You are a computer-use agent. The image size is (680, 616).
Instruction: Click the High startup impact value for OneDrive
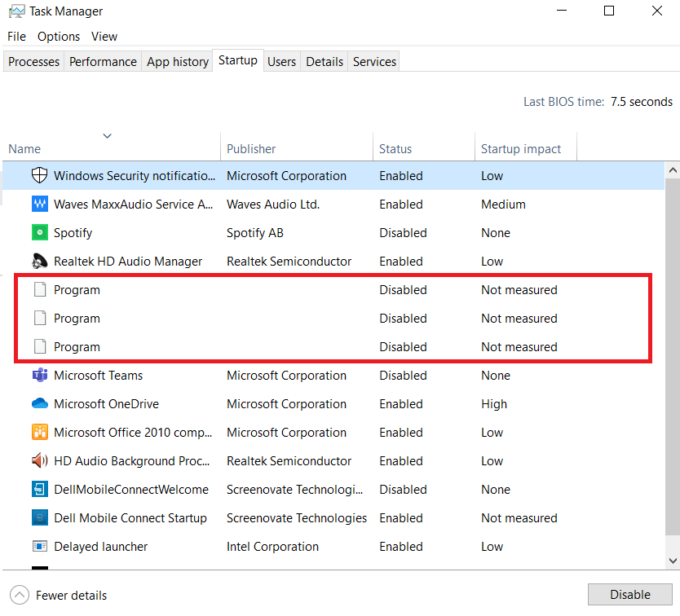click(494, 403)
